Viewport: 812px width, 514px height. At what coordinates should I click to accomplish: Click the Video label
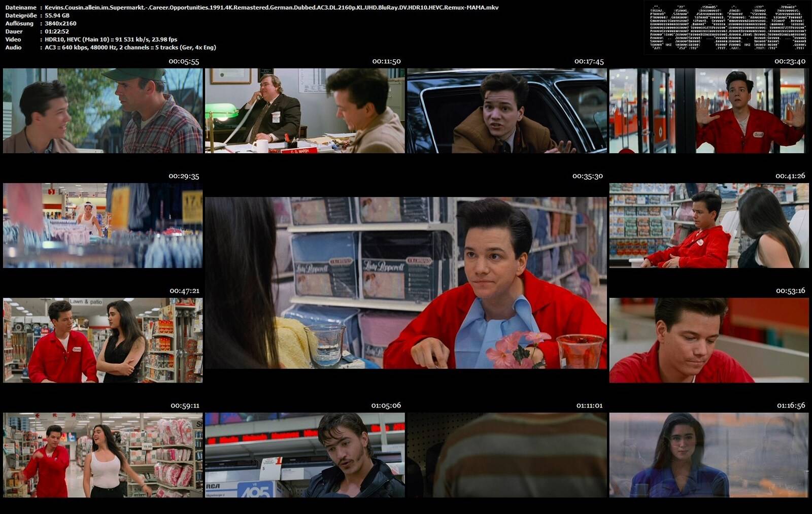(13, 40)
